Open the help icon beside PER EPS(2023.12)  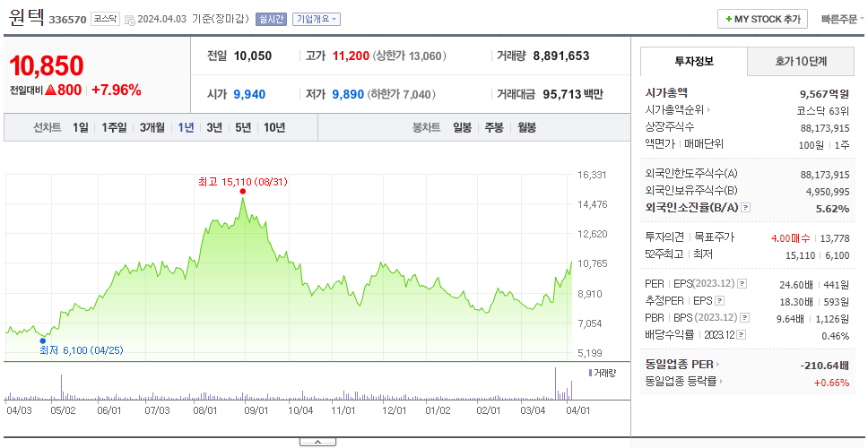click(742, 284)
